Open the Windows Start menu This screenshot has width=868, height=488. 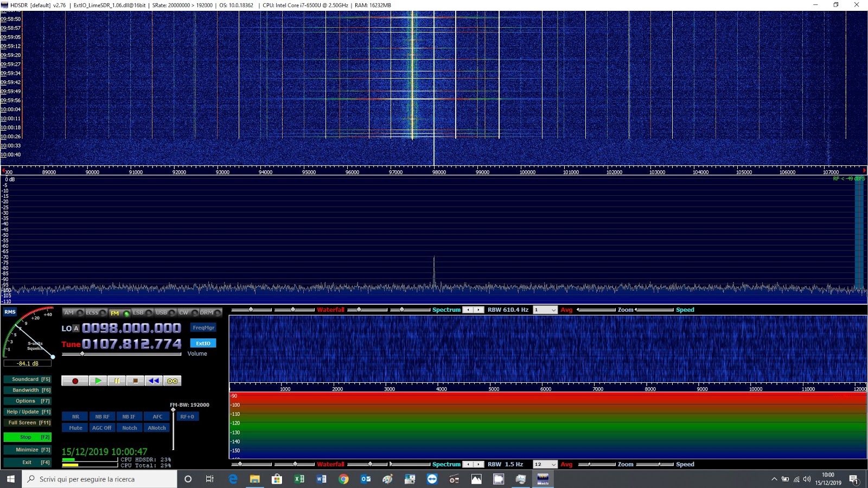(10, 479)
